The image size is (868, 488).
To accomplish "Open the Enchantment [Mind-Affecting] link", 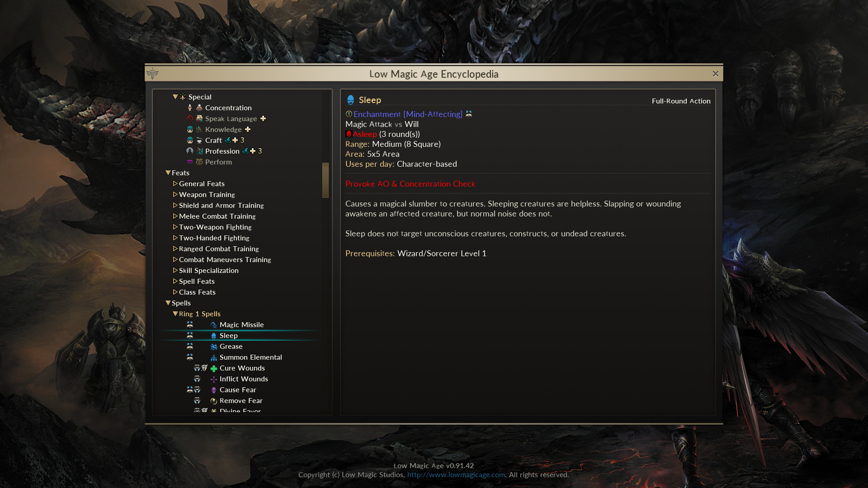I will coord(408,114).
